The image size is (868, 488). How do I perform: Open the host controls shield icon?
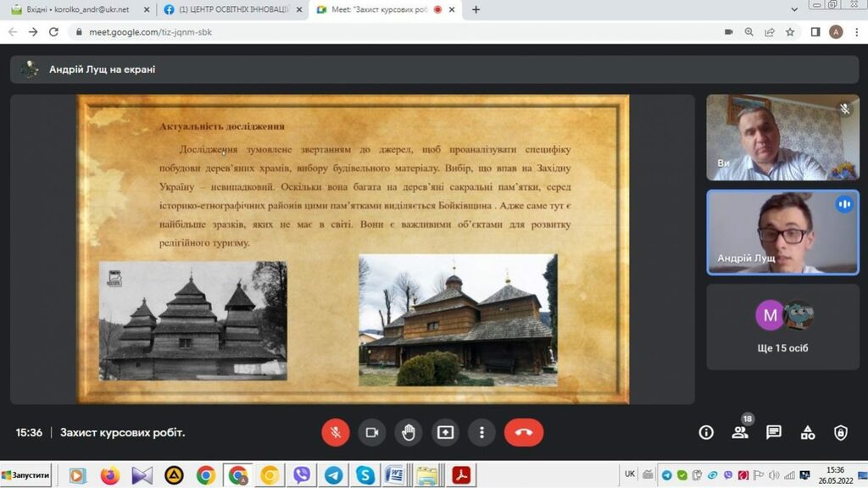click(840, 432)
